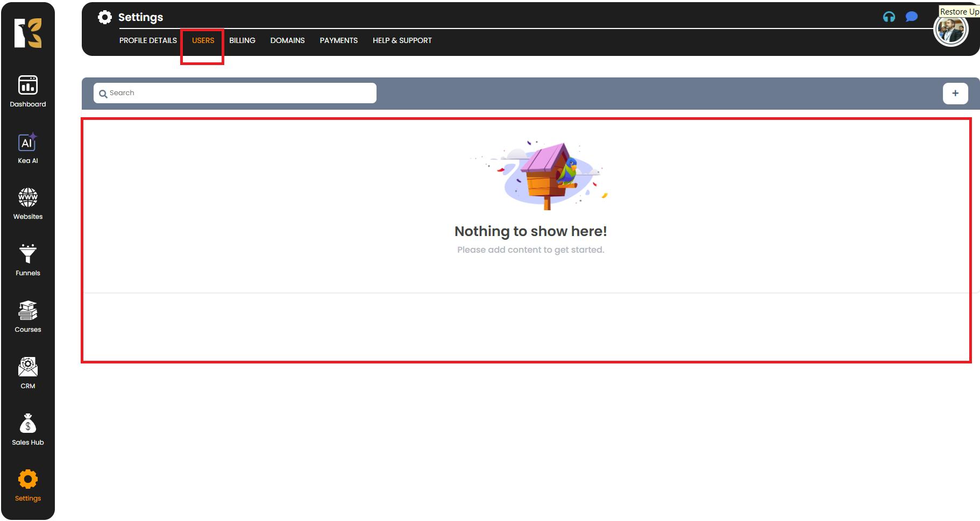Viewport: 980px width, 521px height.
Task: Go to the Websites section icon
Action: 28,203
